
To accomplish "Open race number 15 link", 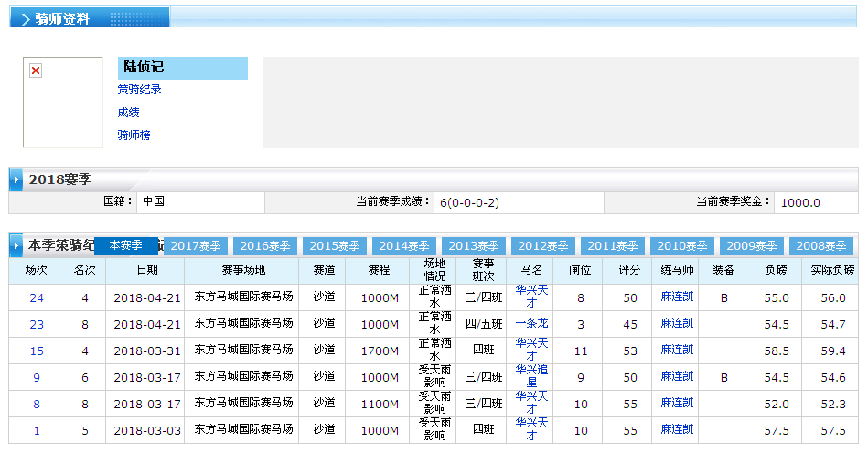I will point(37,351).
